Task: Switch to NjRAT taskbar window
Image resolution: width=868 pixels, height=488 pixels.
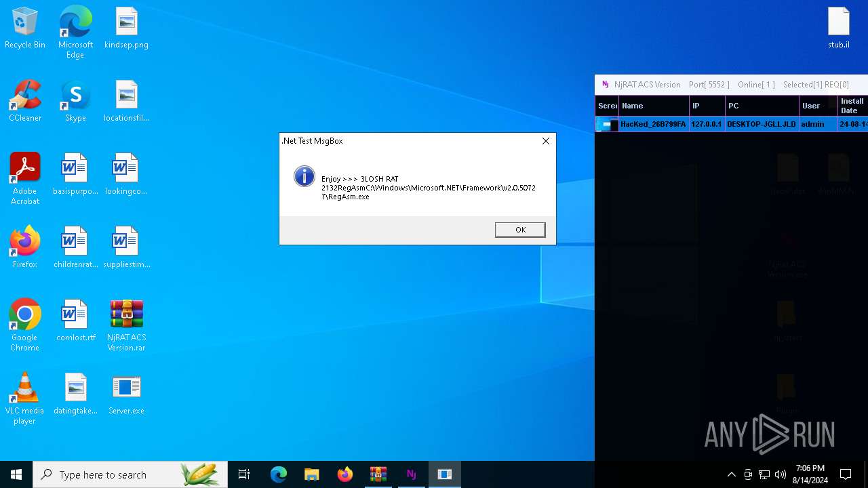Action: click(x=412, y=474)
